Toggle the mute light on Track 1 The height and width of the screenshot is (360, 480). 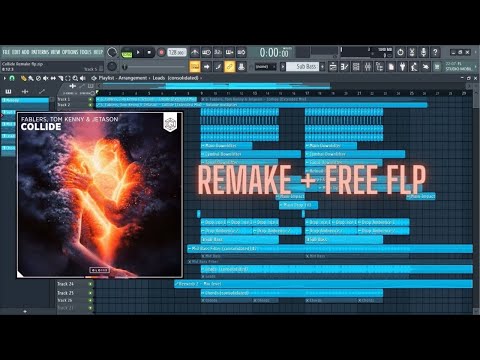click(90, 99)
